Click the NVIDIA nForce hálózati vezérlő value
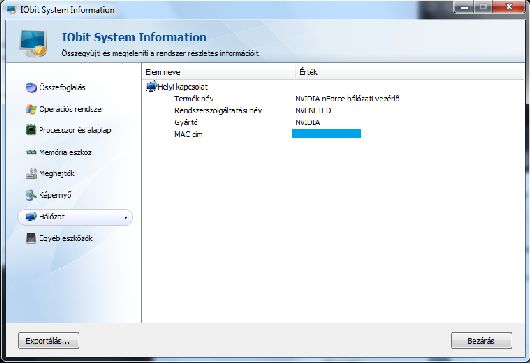530x363 pixels. (347, 99)
